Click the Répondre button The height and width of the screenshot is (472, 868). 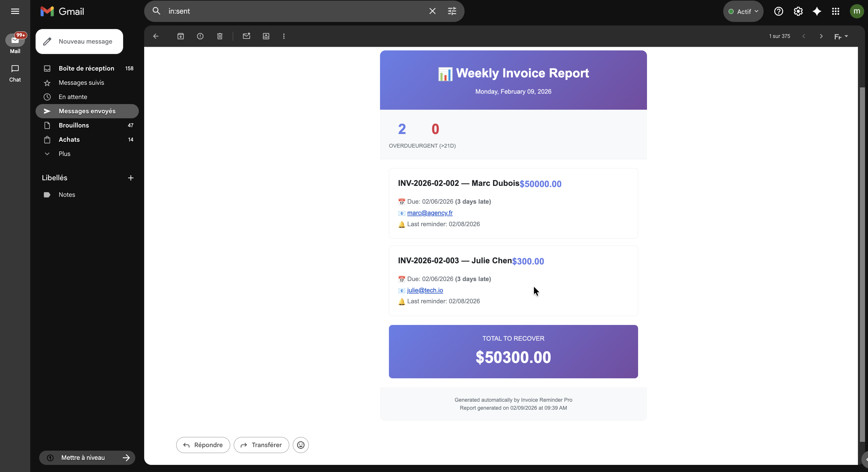[203, 445]
